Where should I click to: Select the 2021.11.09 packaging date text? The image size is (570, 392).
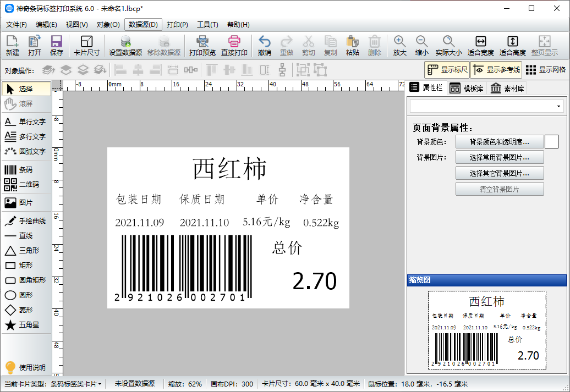pyautogui.click(x=140, y=222)
